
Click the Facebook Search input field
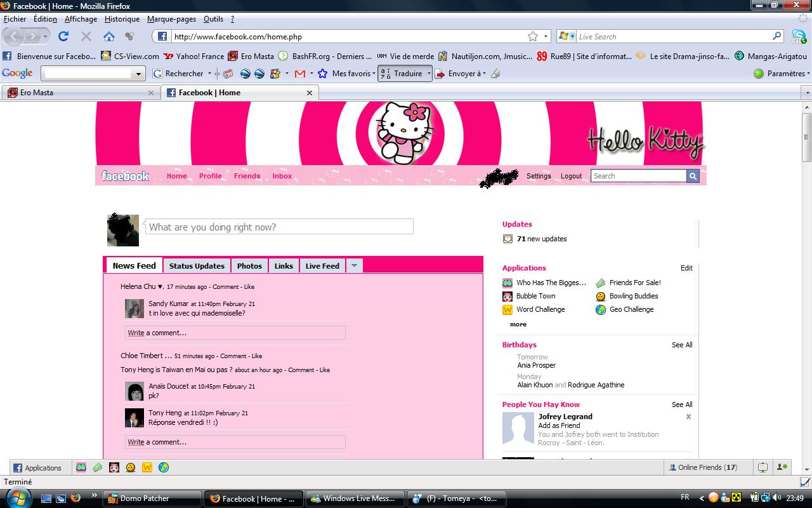tap(638, 176)
